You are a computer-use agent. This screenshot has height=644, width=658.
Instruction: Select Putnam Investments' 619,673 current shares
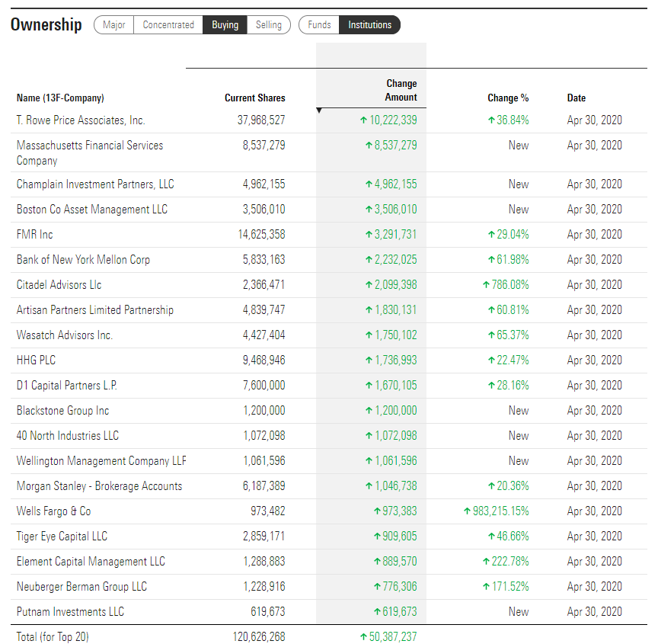[268, 612]
